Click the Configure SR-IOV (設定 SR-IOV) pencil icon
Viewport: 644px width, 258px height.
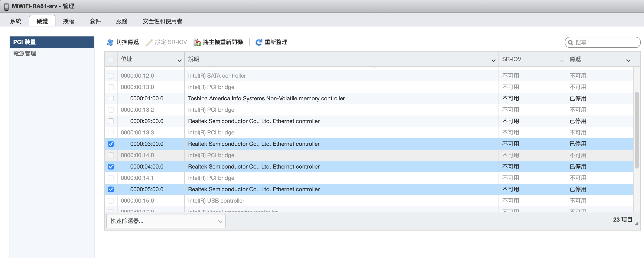pos(149,42)
